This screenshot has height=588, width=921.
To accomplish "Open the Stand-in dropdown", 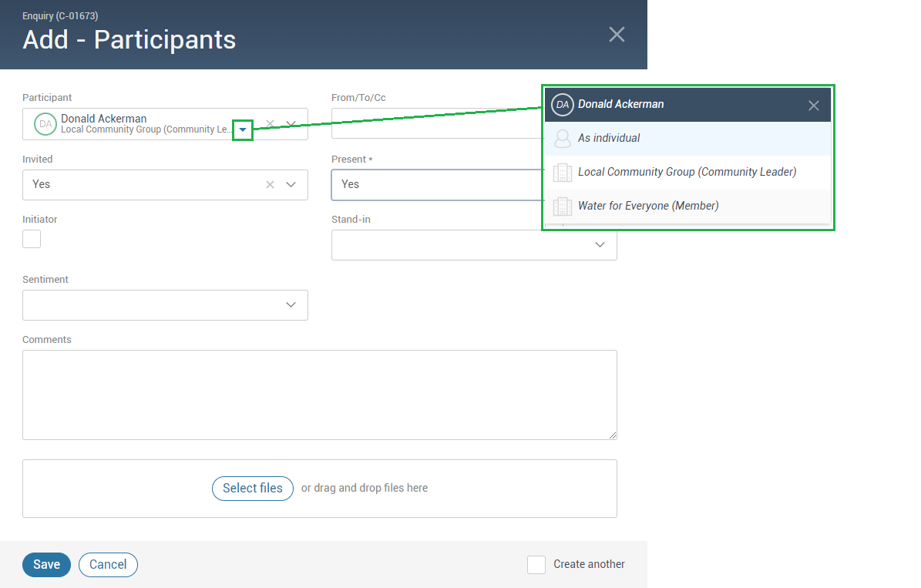I will coord(600,245).
